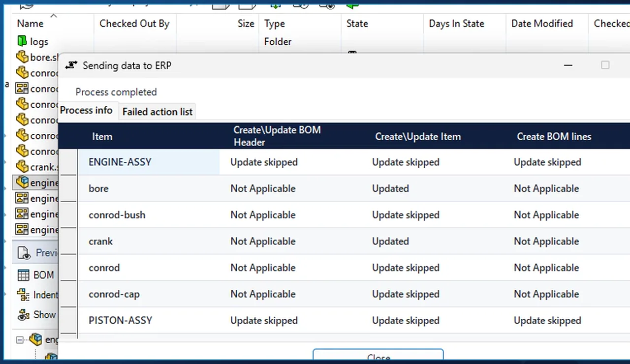
Task: Click the Preview tab's document icon
Action: tap(24, 253)
